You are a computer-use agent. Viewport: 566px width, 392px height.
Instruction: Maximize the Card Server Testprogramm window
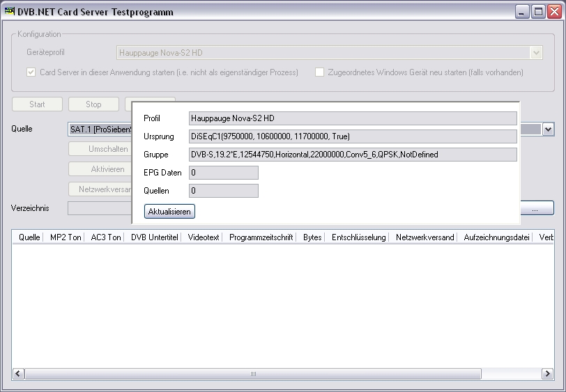(538, 12)
